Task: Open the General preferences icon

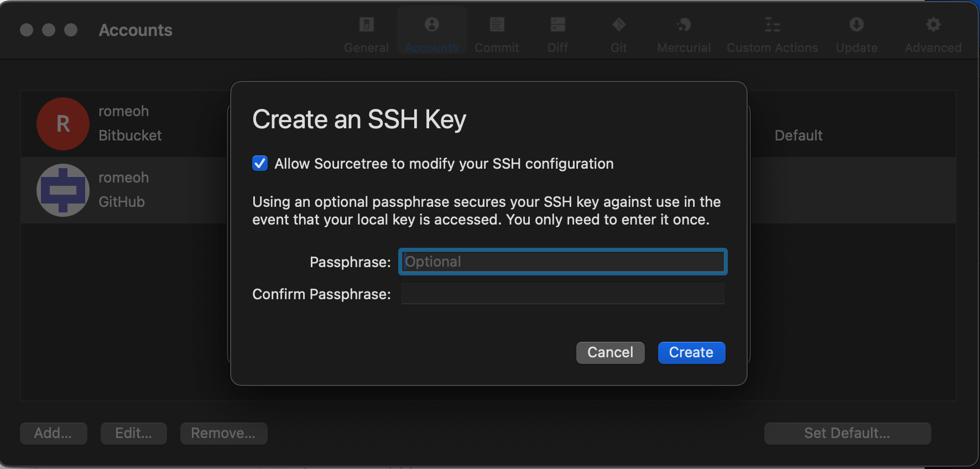Action: 366,25
